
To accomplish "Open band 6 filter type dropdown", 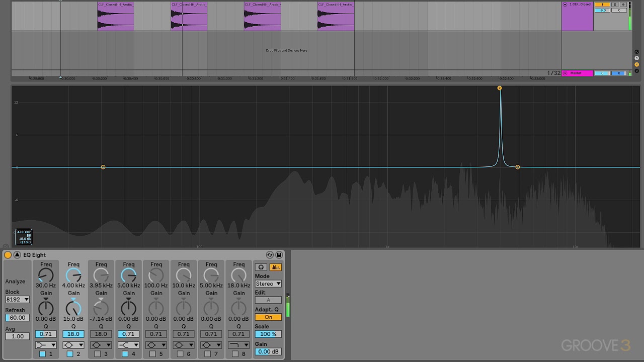I will [184, 345].
